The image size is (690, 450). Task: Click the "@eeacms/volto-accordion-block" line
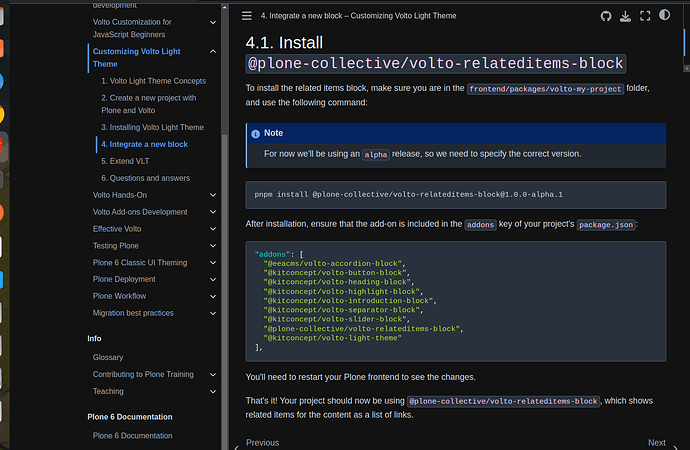[x=334, y=263]
